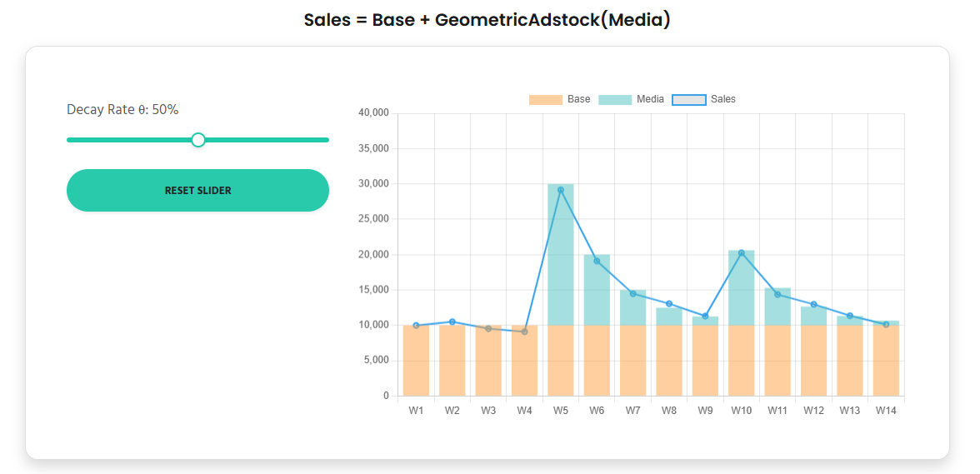Click the orange Base legend color box
Screen dimensions: 980x474
coord(545,100)
